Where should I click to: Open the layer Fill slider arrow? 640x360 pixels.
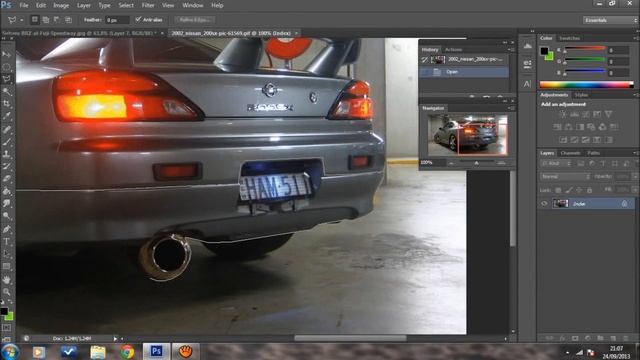635,190
